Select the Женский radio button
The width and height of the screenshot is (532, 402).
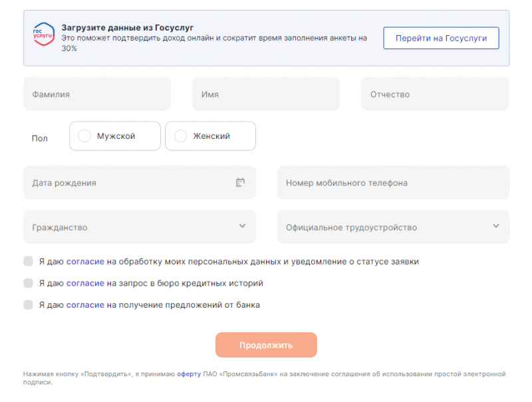(180, 136)
